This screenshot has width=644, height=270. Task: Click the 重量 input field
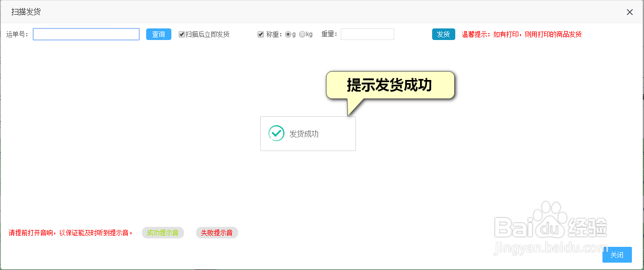367,34
